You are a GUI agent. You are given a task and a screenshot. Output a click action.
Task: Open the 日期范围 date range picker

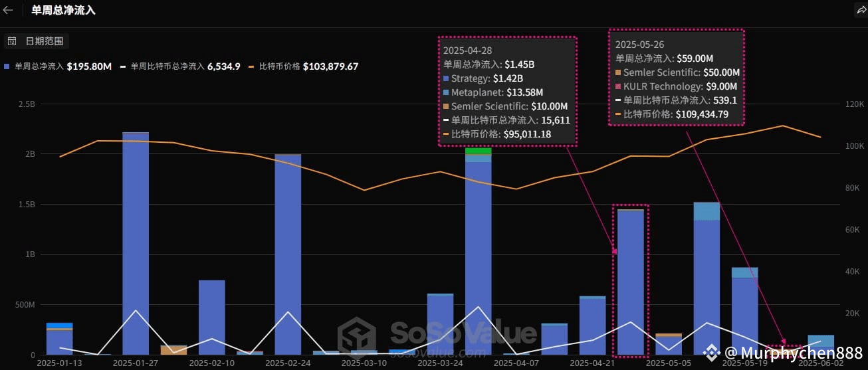click(x=37, y=41)
